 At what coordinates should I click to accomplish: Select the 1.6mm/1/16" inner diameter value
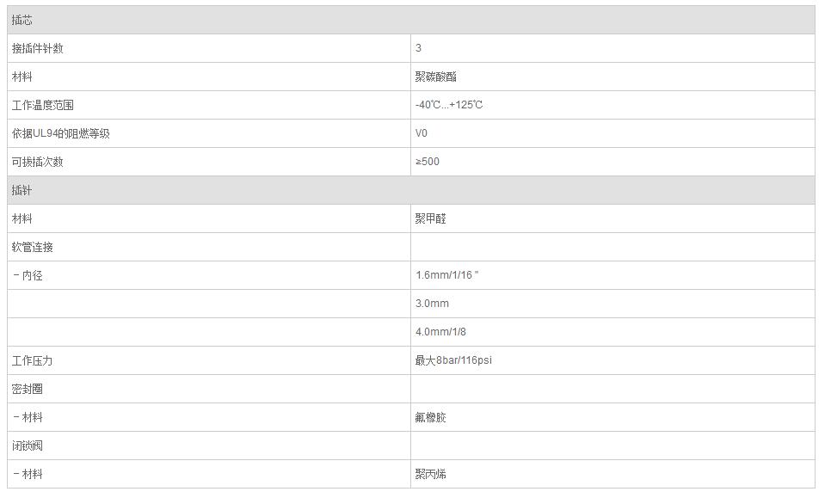click(x=446, y=275)
